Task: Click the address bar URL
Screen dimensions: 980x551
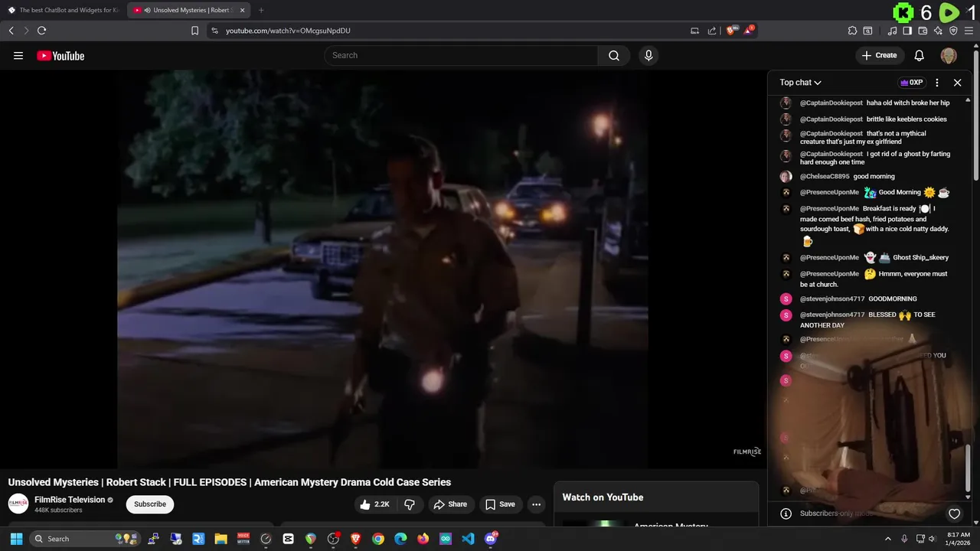Action: (288, 31)
